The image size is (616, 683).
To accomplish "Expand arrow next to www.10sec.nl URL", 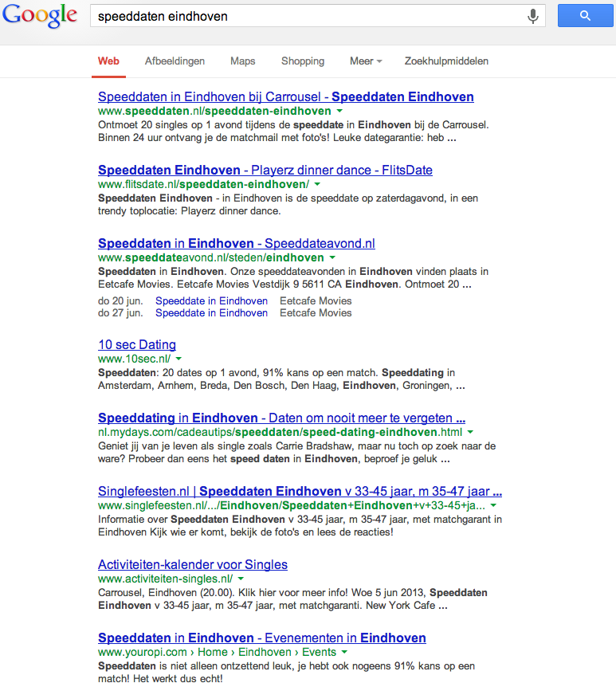I will (x=179, y=359).
